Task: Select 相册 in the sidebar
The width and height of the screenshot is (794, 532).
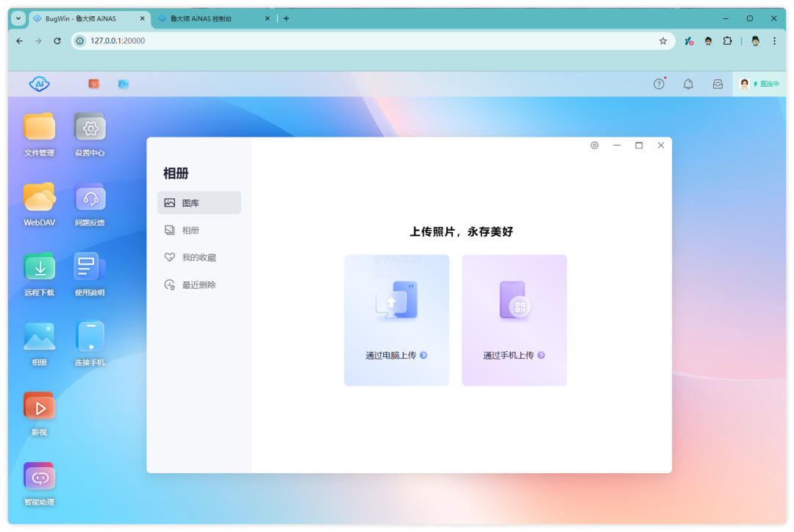Action: pyautogui.click(x=199, y=230)
